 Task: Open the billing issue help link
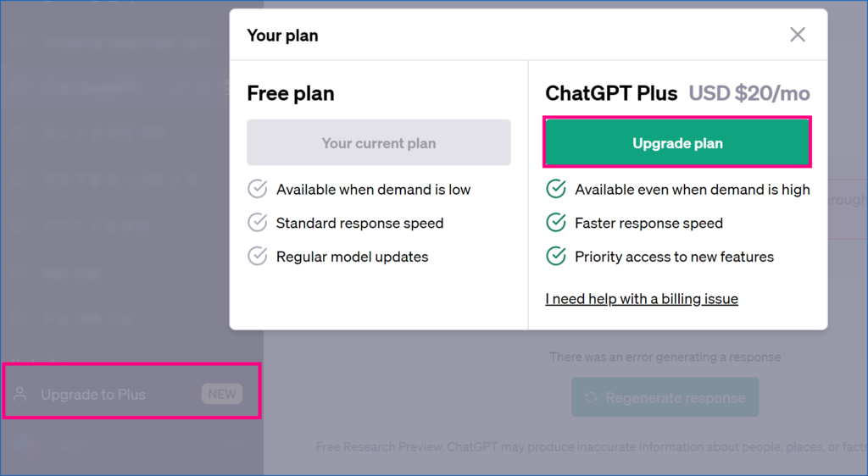[642, 298]
